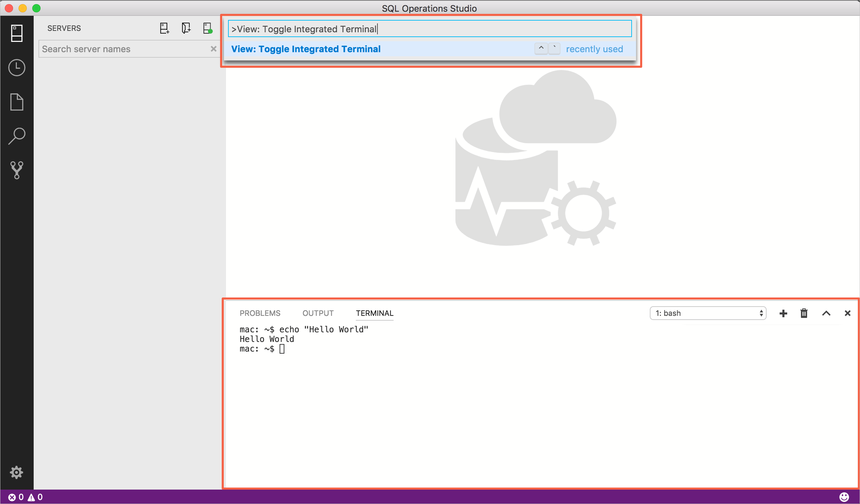Click the Source Control git icon
The height and width of the screenshot is (504, 860).
[16, 170]
